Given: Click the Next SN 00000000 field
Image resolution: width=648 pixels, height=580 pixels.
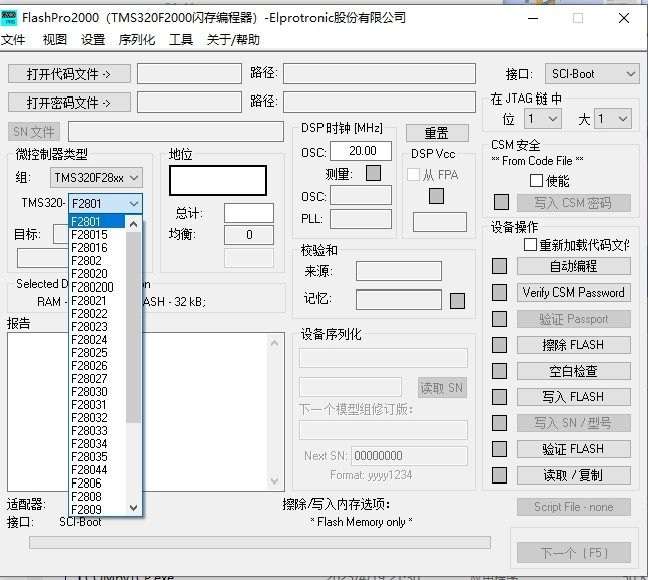Looking at the screenshot, I should (409, 456).
